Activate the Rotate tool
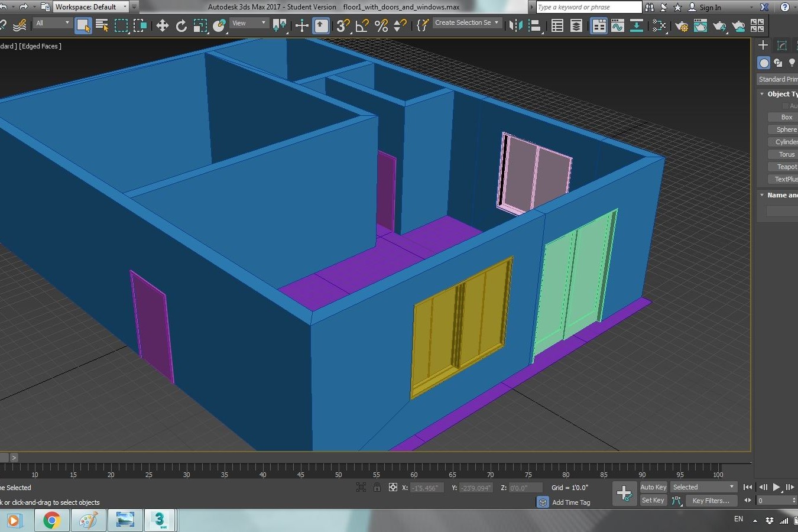Screen dimensions: 798x532 pos(181,25)
